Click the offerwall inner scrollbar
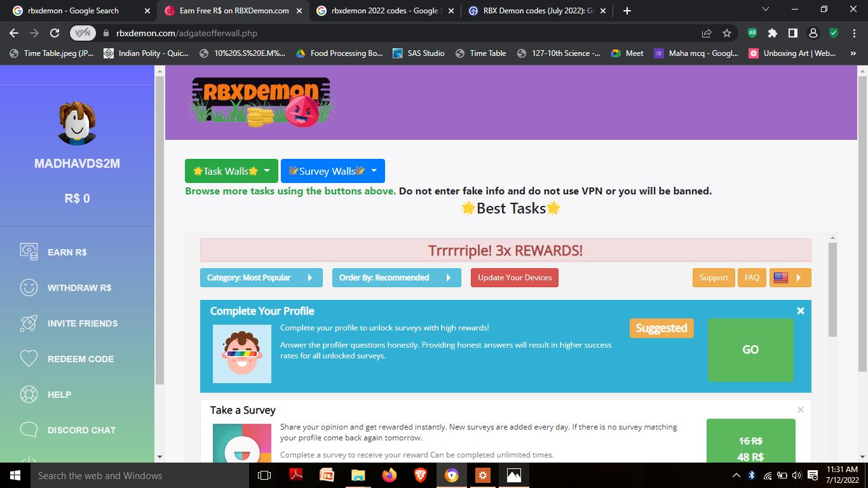 (x=832, y=290)
